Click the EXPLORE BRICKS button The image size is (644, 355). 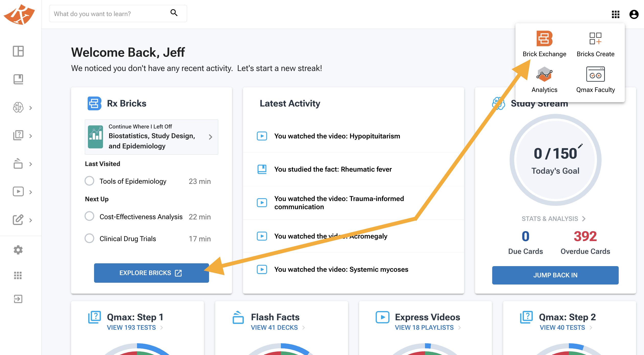point(152,273)
